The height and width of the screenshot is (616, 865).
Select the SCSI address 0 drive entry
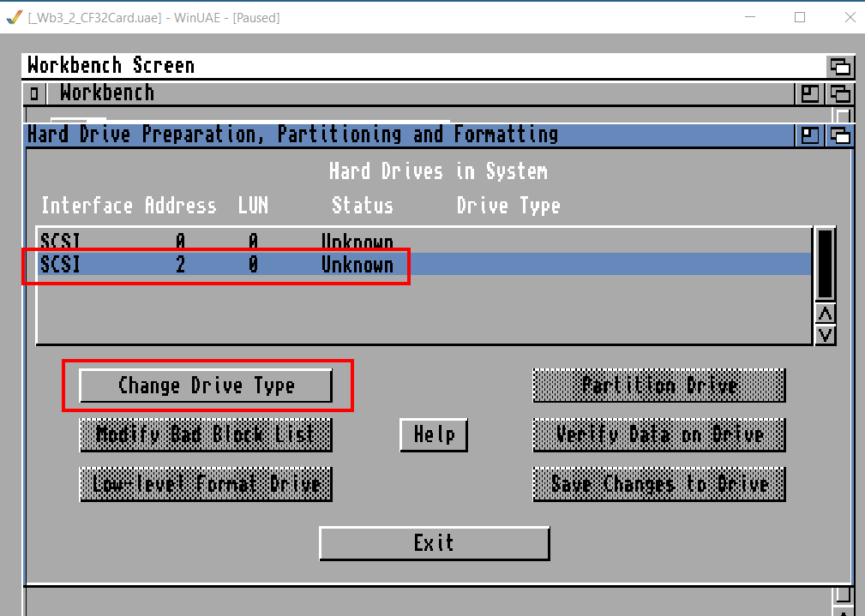pos(343,241)
